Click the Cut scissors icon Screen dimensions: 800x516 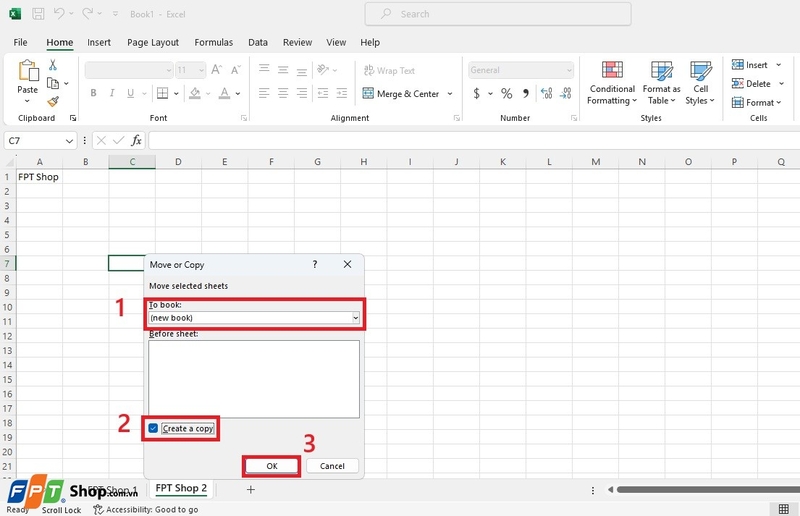click(x=53, y=65)
